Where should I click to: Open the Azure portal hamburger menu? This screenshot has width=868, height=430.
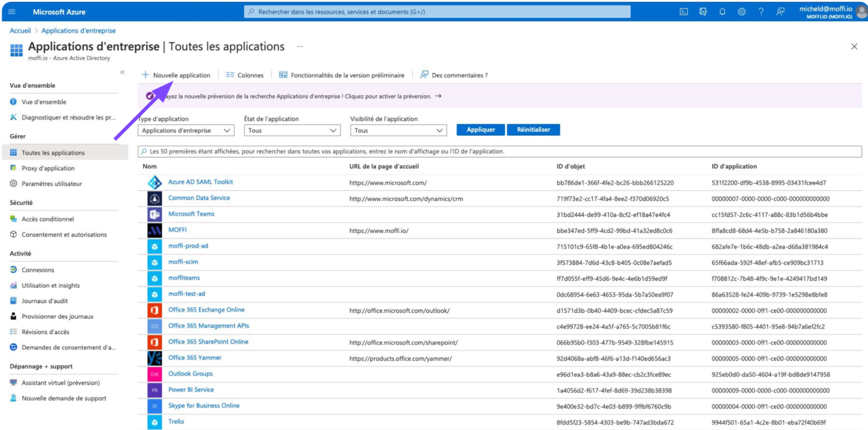click(x=12, y=11)
